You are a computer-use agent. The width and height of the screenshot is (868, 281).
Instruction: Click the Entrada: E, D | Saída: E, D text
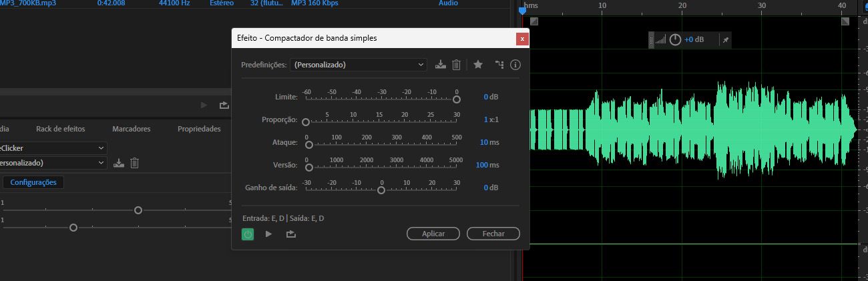[283, 218]
